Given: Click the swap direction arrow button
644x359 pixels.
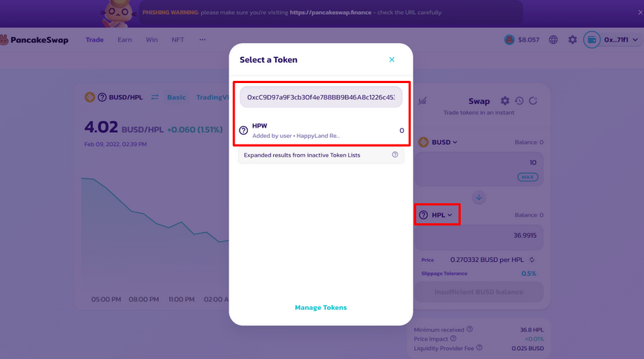Looking at the screenshot, I should pos(479,197).
